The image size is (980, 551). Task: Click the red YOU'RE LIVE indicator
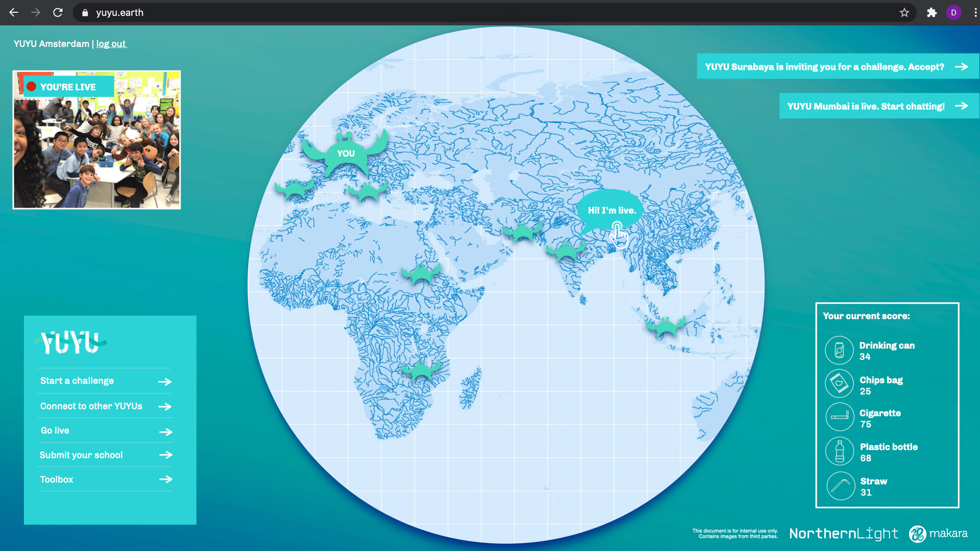[68, 87]
